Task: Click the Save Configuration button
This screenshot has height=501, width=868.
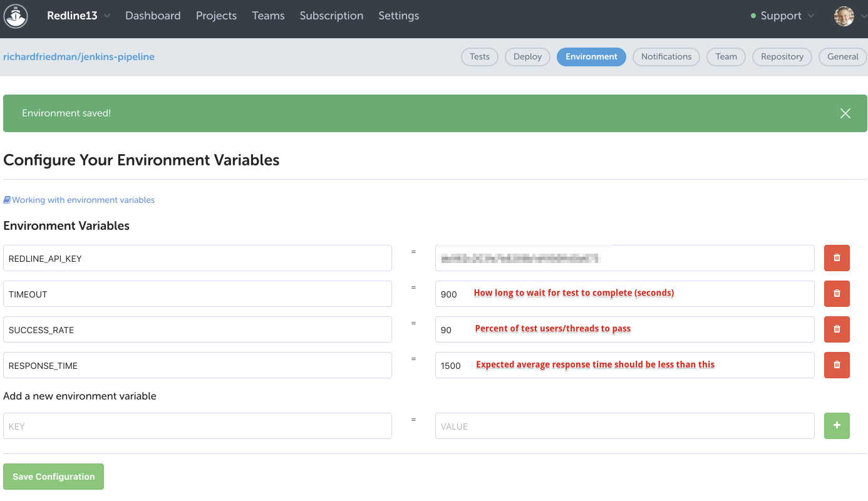Action: [53, 477]
